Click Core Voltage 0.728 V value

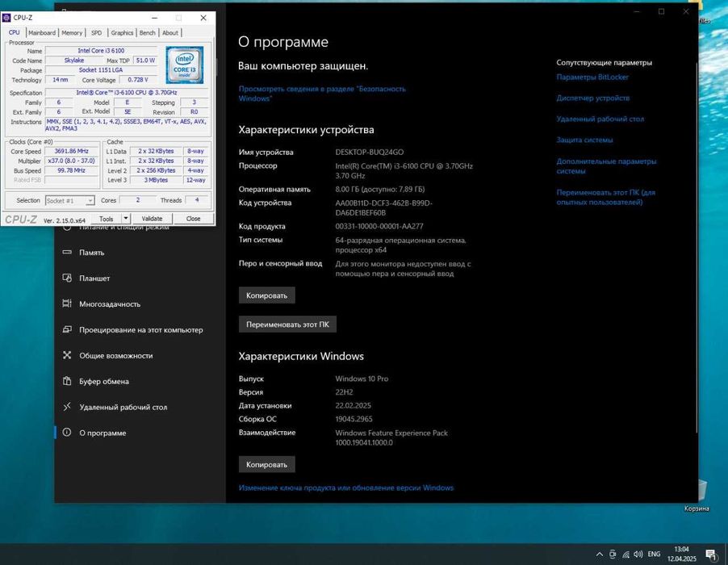[x=137, y=80]
